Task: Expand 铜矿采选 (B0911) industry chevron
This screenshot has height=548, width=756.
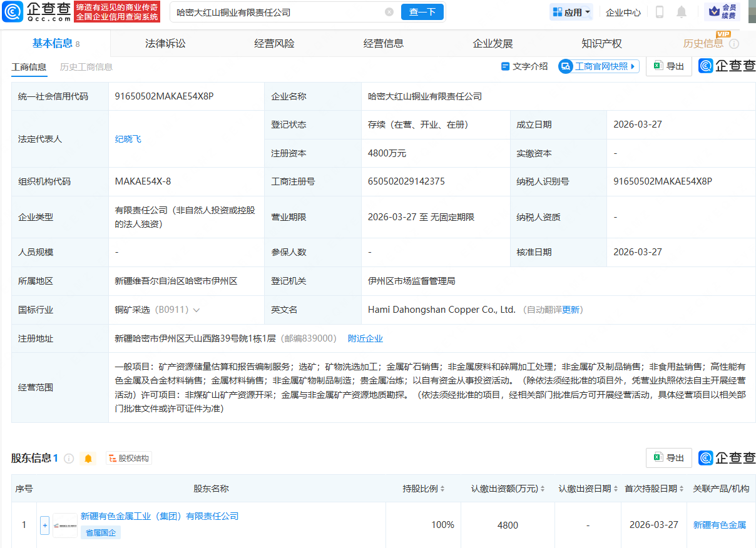Action: point(195,310)
